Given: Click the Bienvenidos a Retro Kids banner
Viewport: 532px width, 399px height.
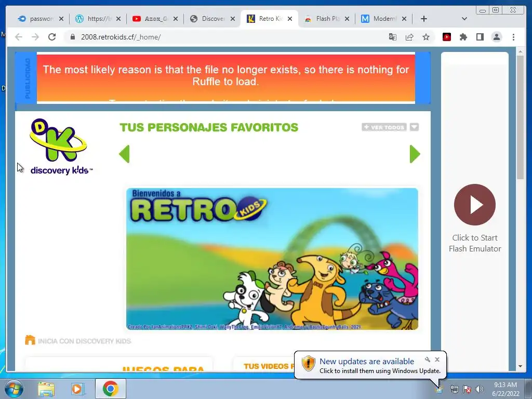Looking at the screenshot, I should 272,259.
